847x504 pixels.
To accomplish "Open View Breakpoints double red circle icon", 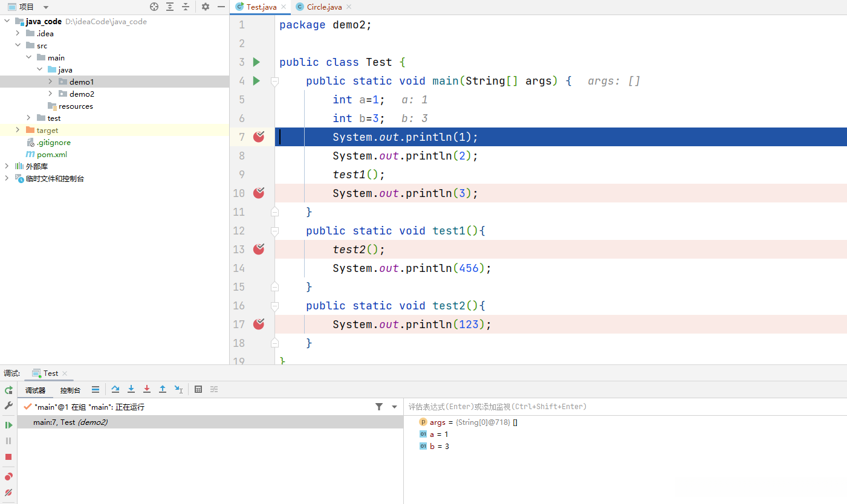I will (8, 477).
